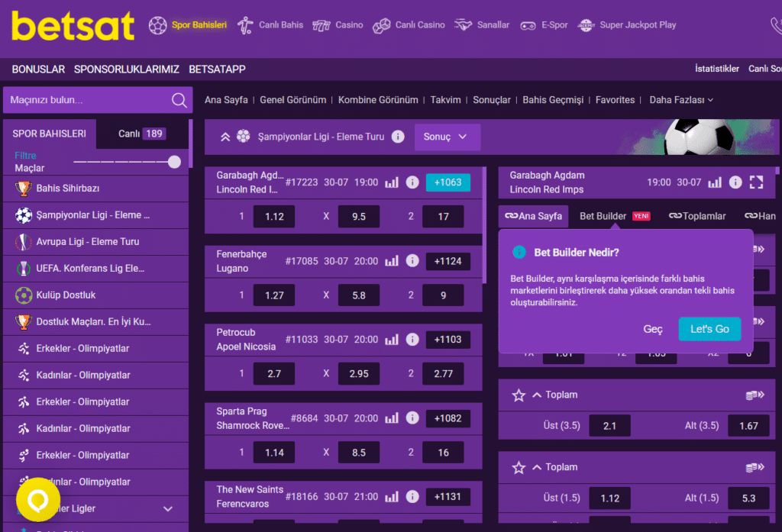Open info icon for Garabagh Agdam match in list
This screenshot has width=782, height=532.
[x=412, y=182]
